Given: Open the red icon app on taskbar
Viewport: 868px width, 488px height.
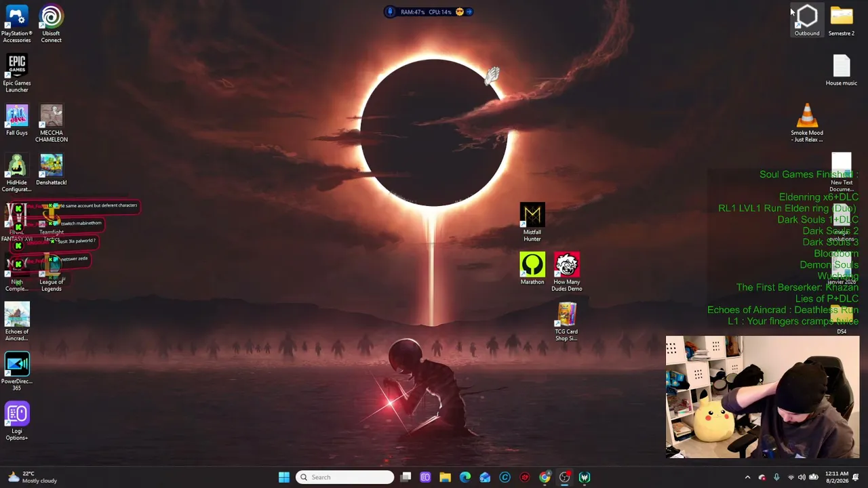Looking at the screenshot, I should (525, 477).
